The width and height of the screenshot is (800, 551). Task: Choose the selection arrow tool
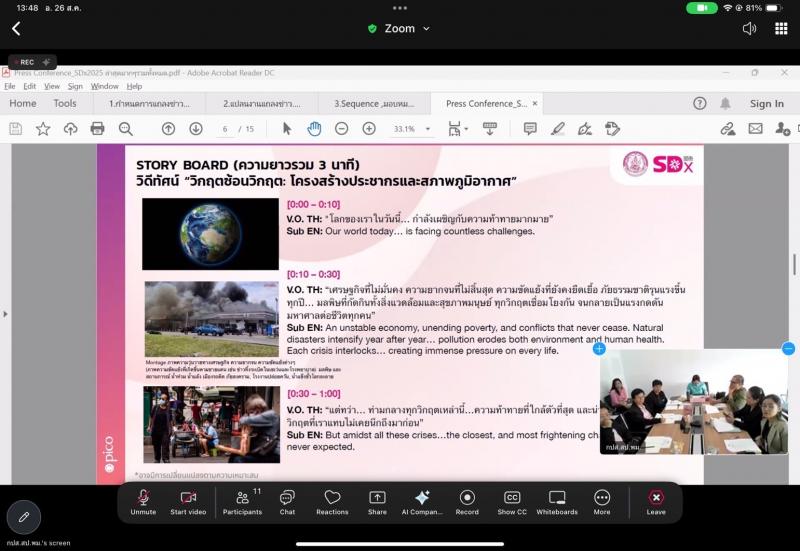[287, 129]
